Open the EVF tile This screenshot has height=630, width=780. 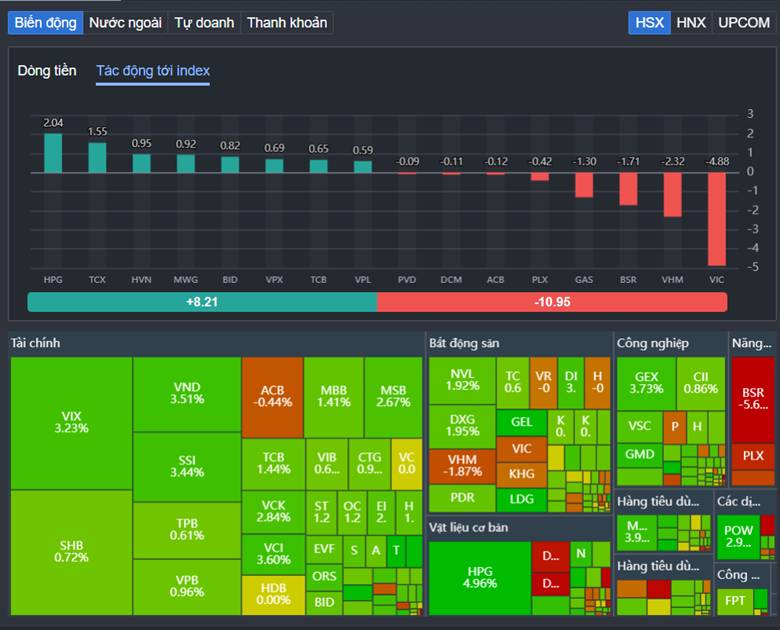tap(324, 549)
